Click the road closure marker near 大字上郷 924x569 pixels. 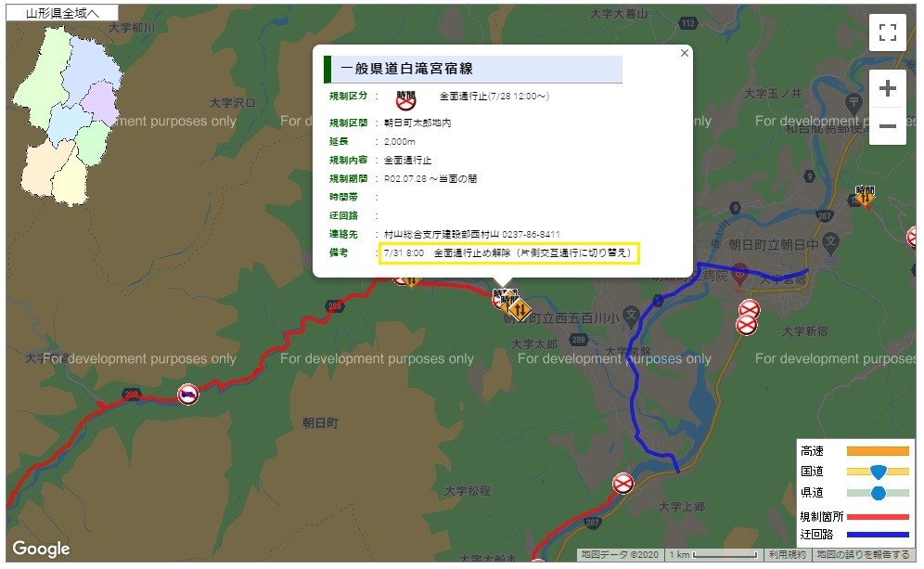[x=622, y=484]
